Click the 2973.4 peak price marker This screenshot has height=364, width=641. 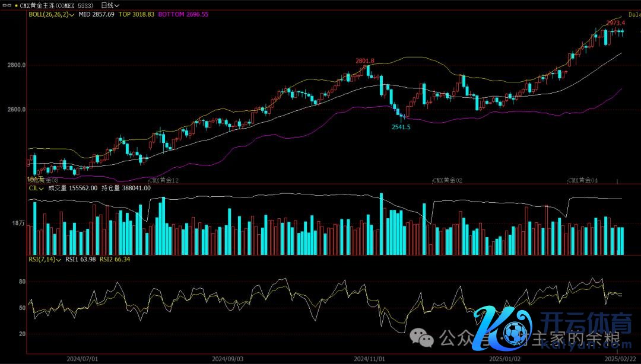coord(615,23)
